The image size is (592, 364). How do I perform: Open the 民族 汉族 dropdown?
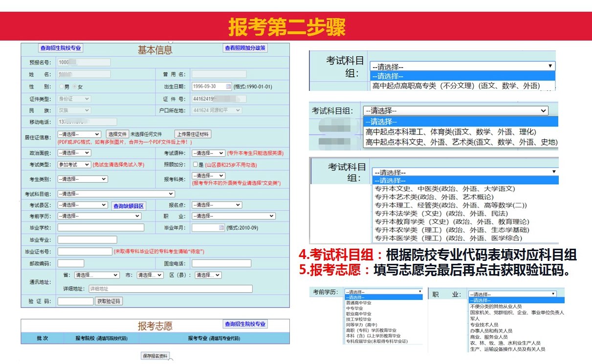tap(74, 110)
